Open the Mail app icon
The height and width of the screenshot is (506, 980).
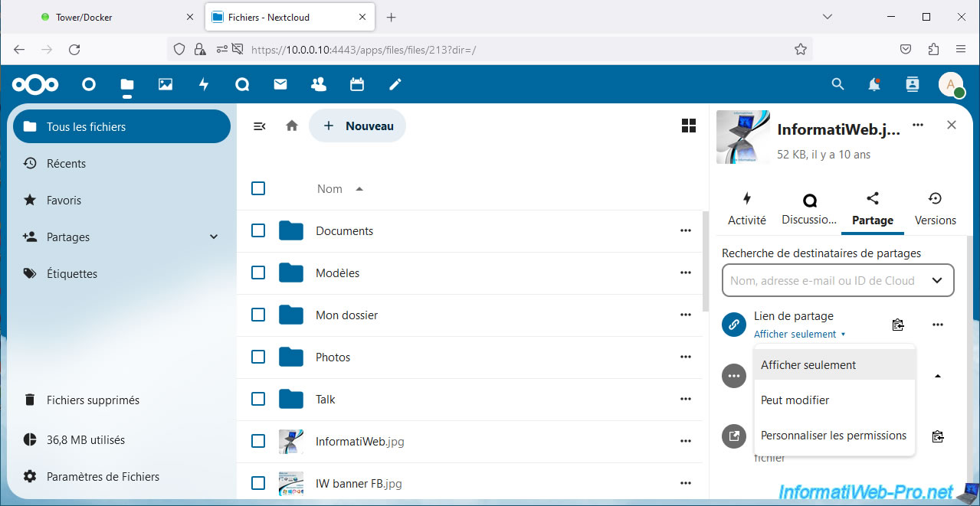[280, 84]
